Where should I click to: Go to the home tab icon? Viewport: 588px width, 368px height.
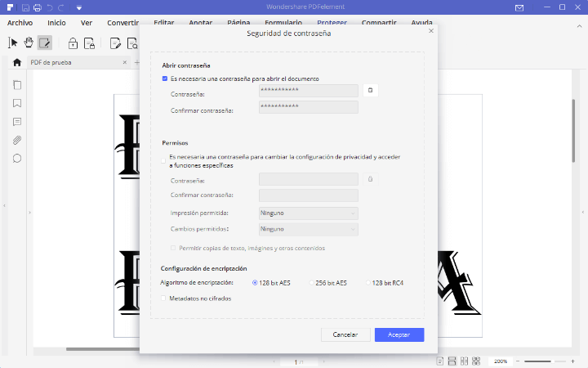tap(17, 62)
